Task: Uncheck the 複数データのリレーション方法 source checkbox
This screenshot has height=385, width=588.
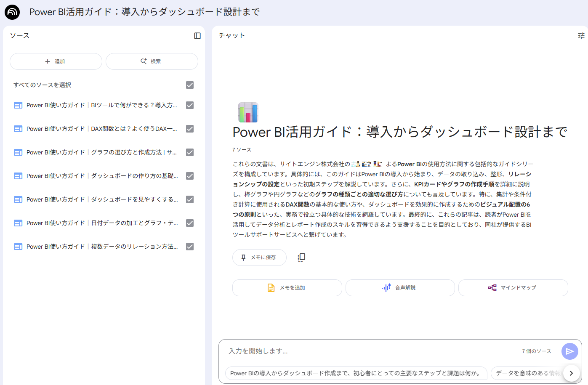Action: coord(190,247)
